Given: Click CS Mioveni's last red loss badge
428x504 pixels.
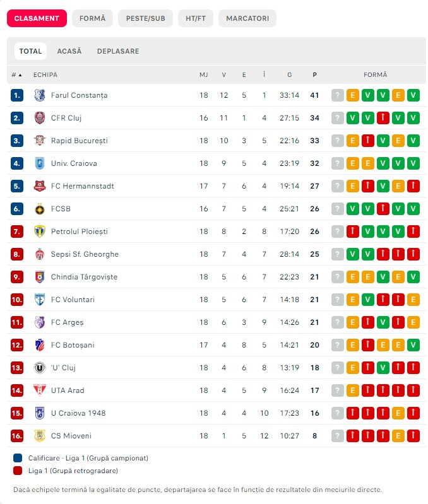Looking at the screenshot, I should coord(413,436).
